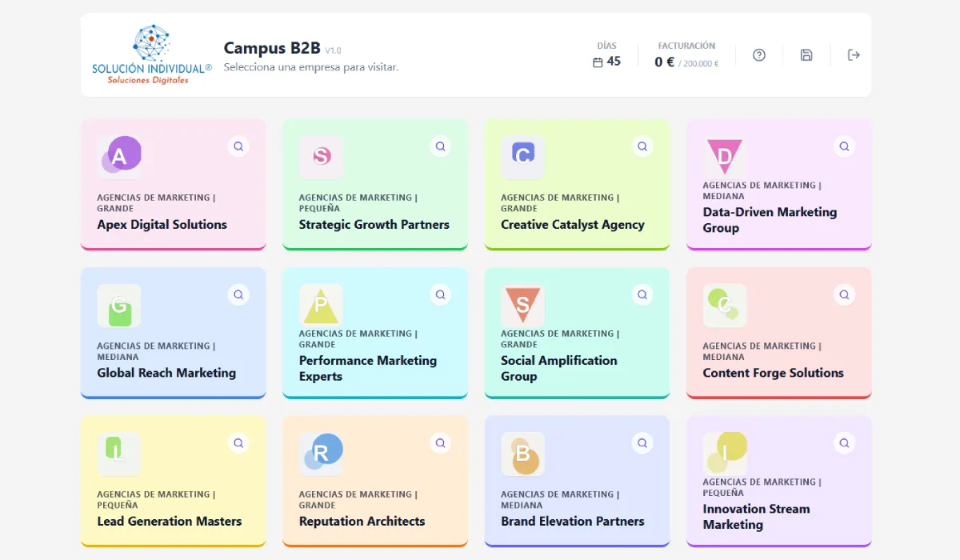Click the calendar days counter
Image resolution: width=960 pixels, height=560 pixels.
[607, 55]
